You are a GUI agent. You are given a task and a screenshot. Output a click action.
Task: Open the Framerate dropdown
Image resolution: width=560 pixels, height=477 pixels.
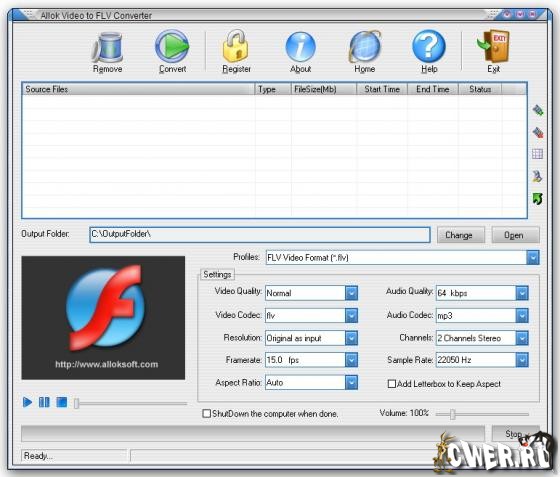pyautogui.click(x=351, y=360)
